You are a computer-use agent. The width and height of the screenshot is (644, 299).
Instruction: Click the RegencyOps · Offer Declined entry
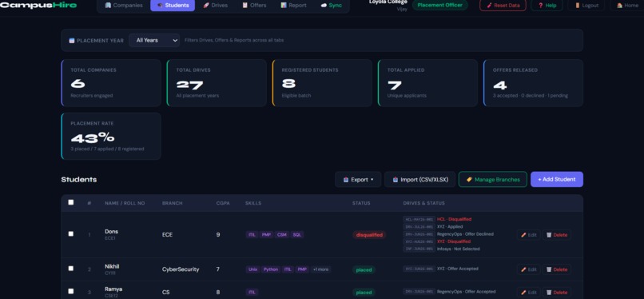465,234
